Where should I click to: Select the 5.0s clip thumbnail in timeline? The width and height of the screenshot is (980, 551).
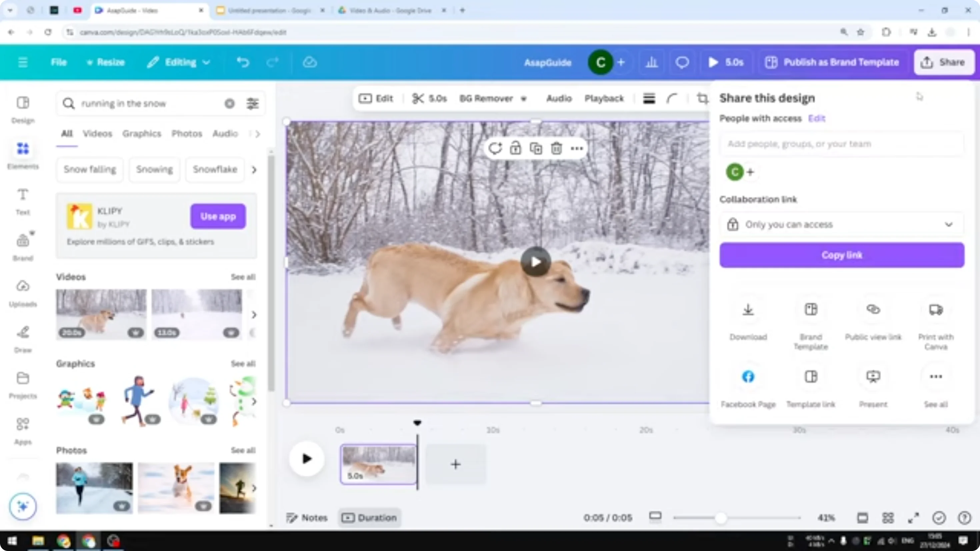(379, 464)
